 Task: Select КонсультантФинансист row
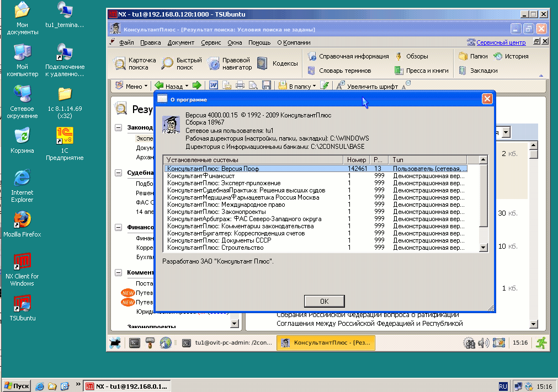[x=316, y=176]
